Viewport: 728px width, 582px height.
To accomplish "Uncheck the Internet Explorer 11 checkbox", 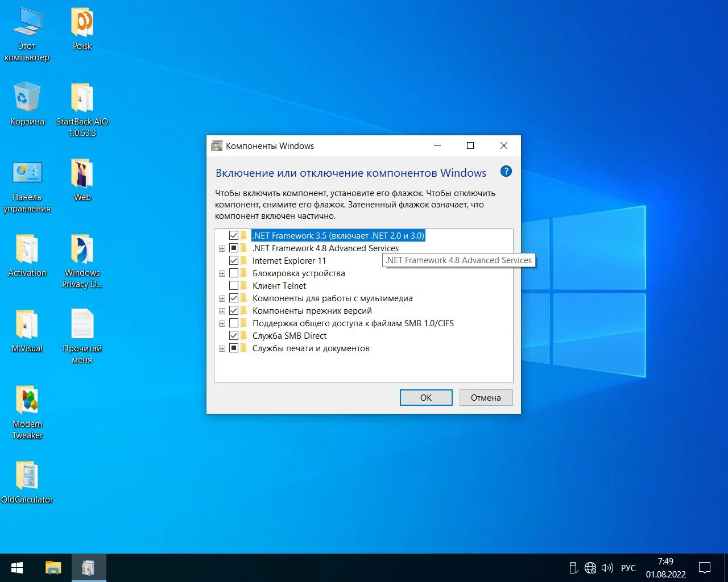I will pyautogui.click(x=234, y=261).
